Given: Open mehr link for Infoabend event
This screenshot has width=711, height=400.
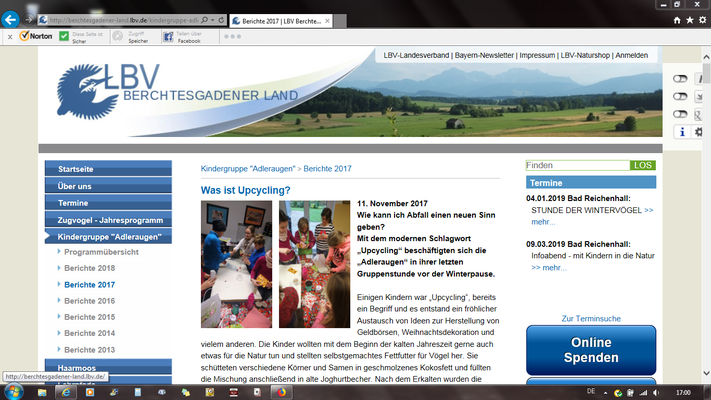Looking at the screenshot, I should point(549,268).
